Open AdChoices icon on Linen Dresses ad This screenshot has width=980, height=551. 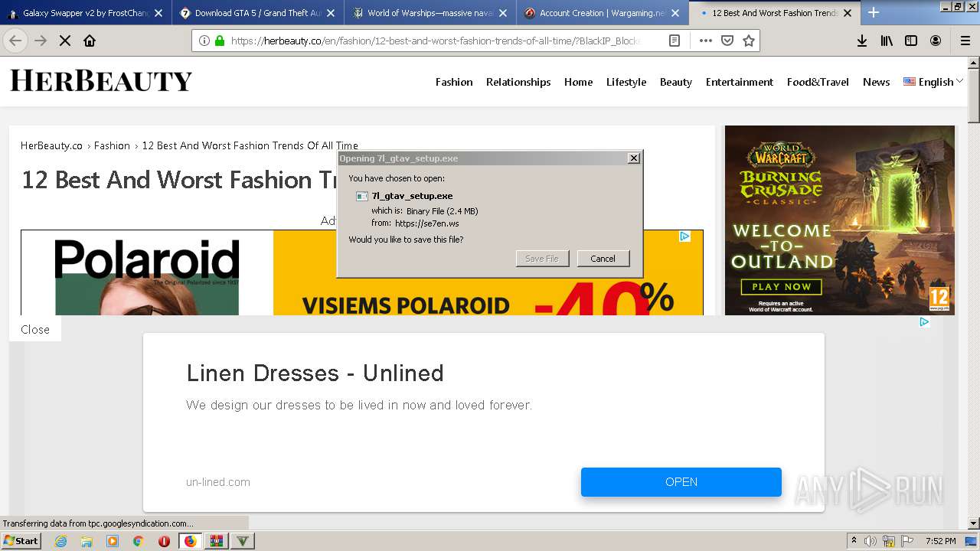pos(924,322)
